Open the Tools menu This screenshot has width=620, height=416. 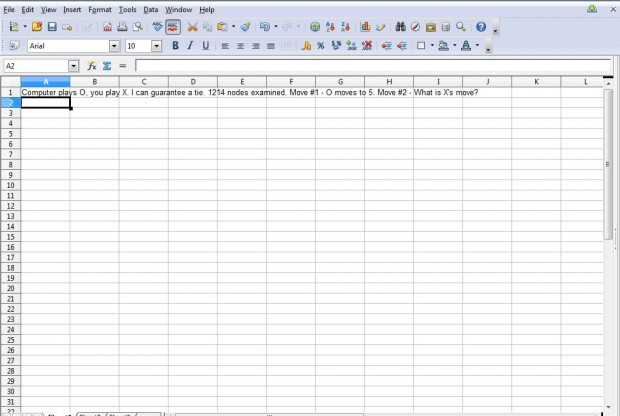point(127,9)
